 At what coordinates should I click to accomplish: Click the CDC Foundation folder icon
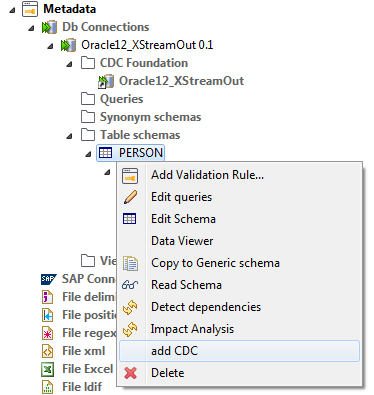pyautogui.click(x=88, y=63)
